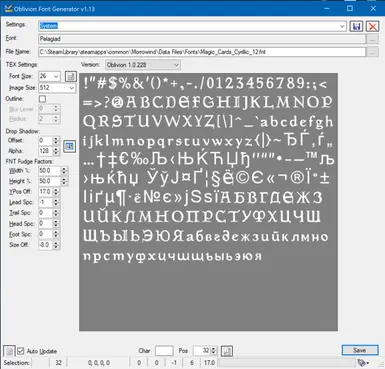This screenshot has height=369, width=385.
Task: Click the TEX Settings label
Action: (x=22, y=65)
